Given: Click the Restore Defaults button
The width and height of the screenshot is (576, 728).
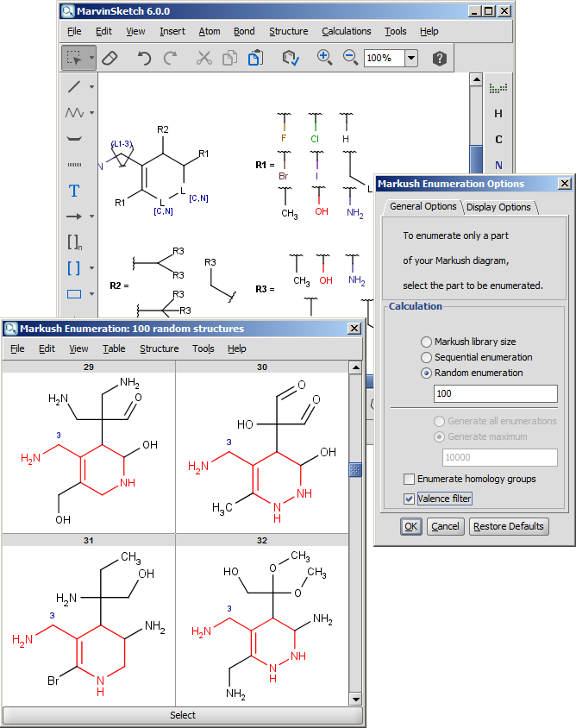Looking at the screenshot, I should [509, 526].
